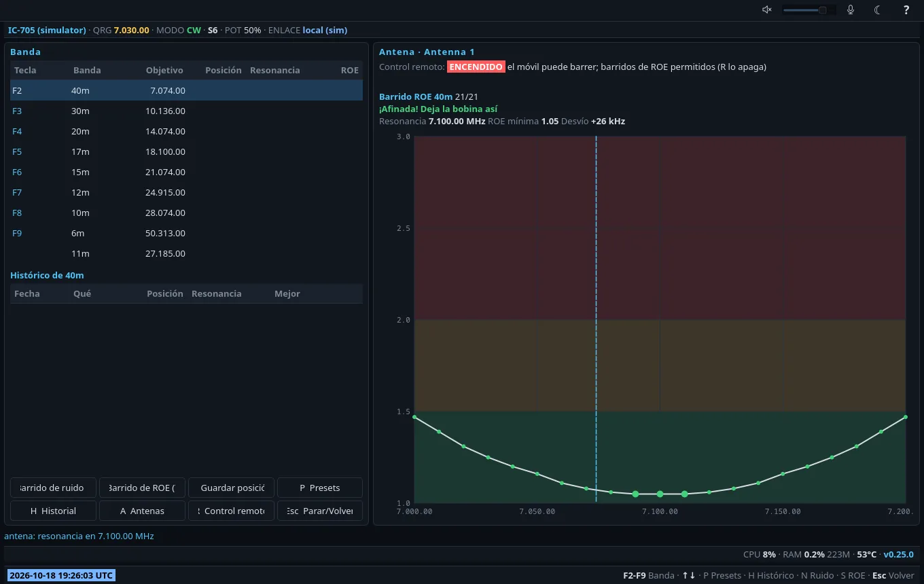This screenshot has width=924, height=584.
Task: Toggle dark mode moon icon
Action: (878, 10)
